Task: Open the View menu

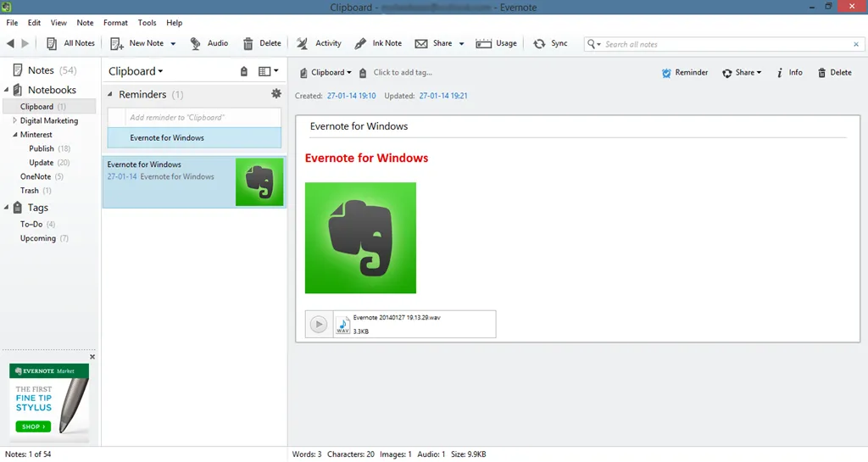Action: (58, 23)
